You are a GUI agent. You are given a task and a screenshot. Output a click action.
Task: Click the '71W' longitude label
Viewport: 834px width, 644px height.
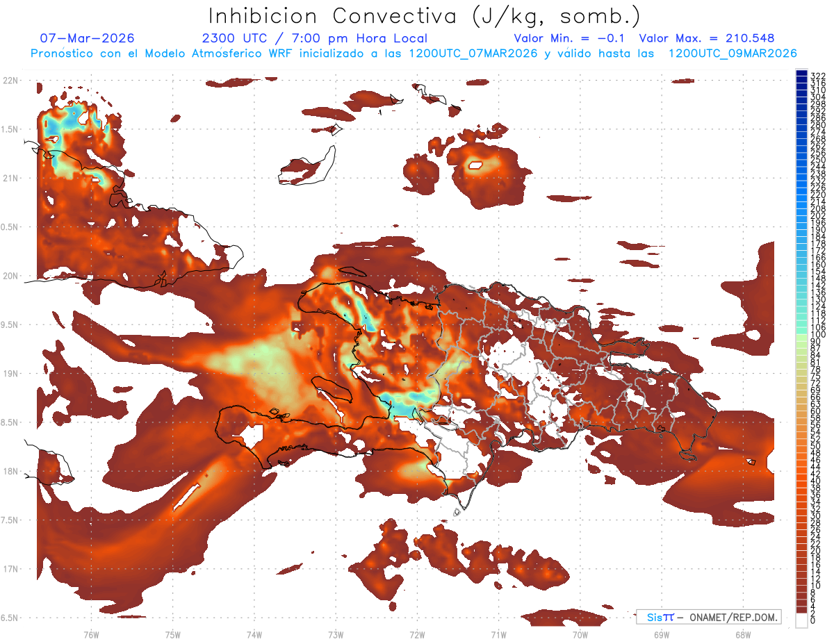tap(498, 635)
